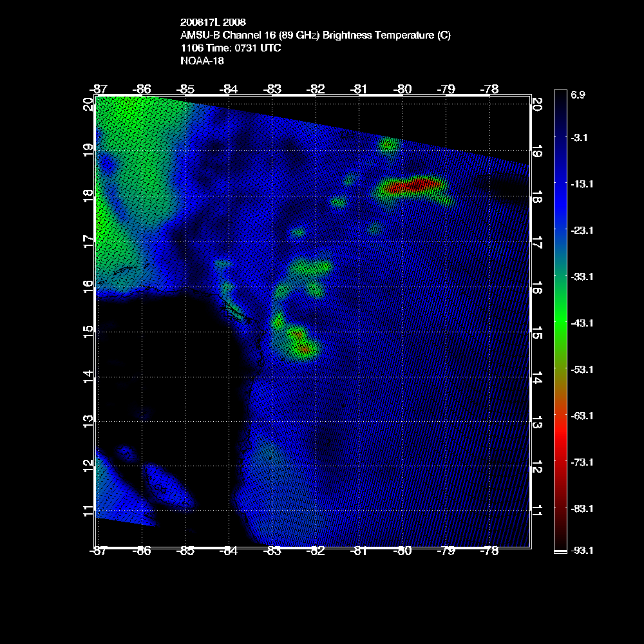Click the -53.1 colorbar label
Viewport: 644px width, 644px height.
pos(582,370)
